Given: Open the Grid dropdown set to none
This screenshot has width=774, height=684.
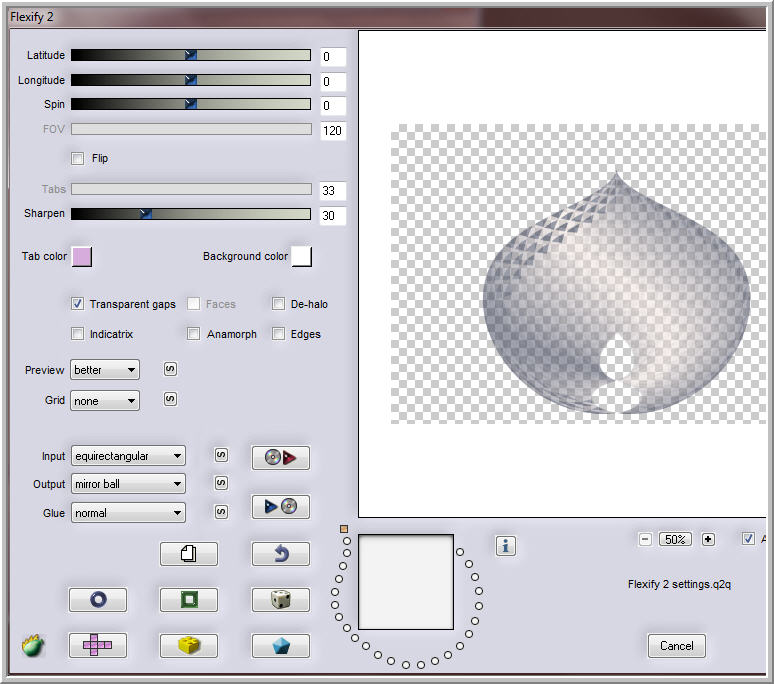Looking at the screenshot, I should [105, 401].
